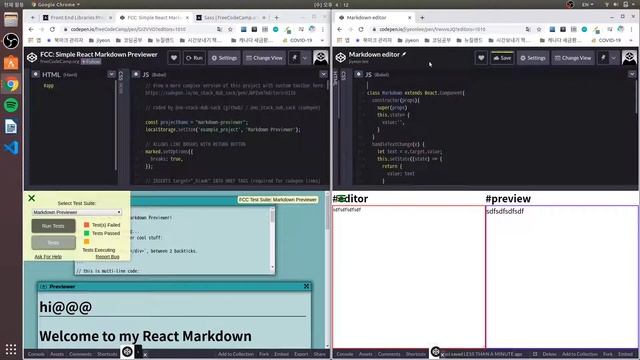Open the jiyeon bookmark folder in right Chrome
Screen dimensions: 640x360
tap(408, 40)
